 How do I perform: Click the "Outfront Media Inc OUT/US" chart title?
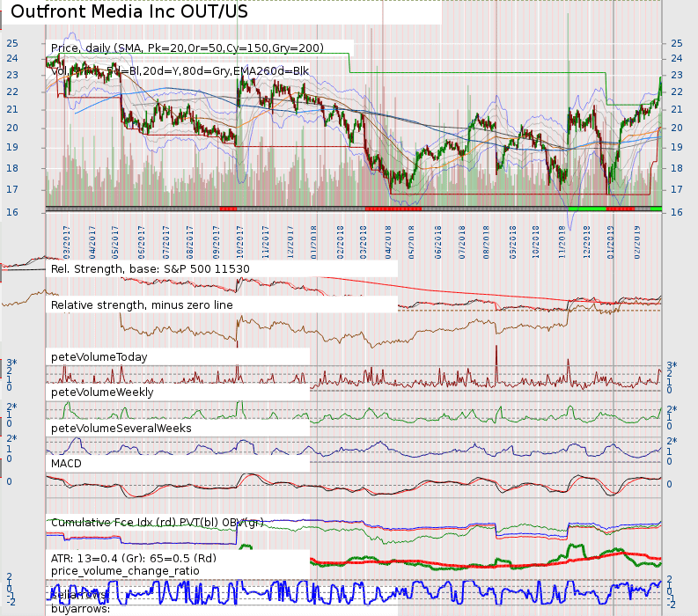129,12
